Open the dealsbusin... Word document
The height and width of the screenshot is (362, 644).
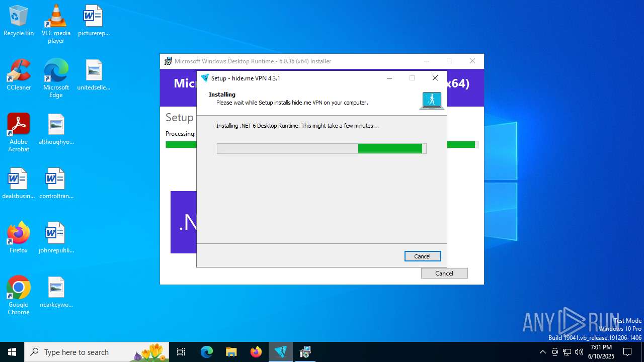click(19, 184)
